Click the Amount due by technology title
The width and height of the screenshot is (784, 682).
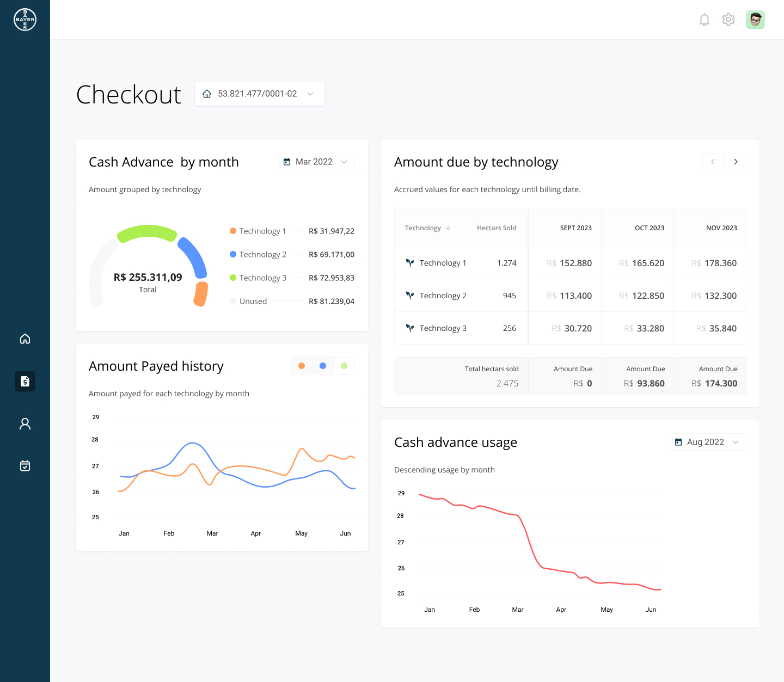pyautogui.click(x=476, y=162)
